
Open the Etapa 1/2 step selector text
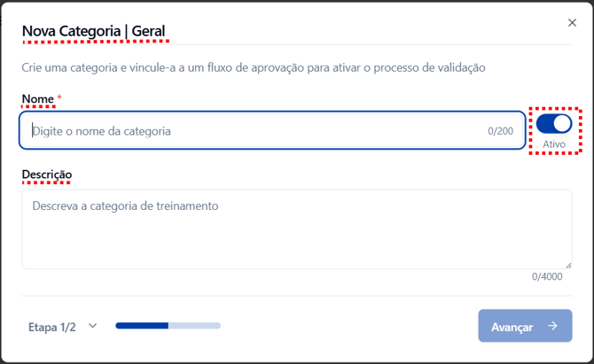(x=52, y=327)
